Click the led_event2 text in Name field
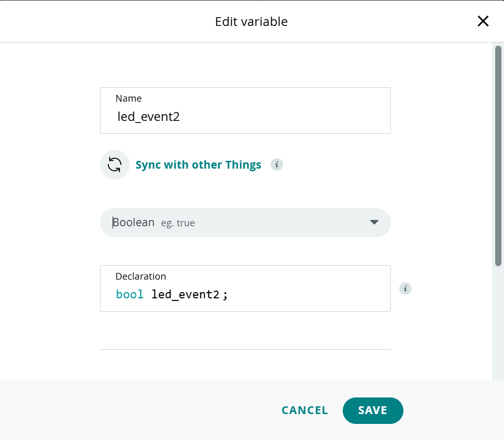The height and width of the screenshot is (440, 504). (149, 117)
